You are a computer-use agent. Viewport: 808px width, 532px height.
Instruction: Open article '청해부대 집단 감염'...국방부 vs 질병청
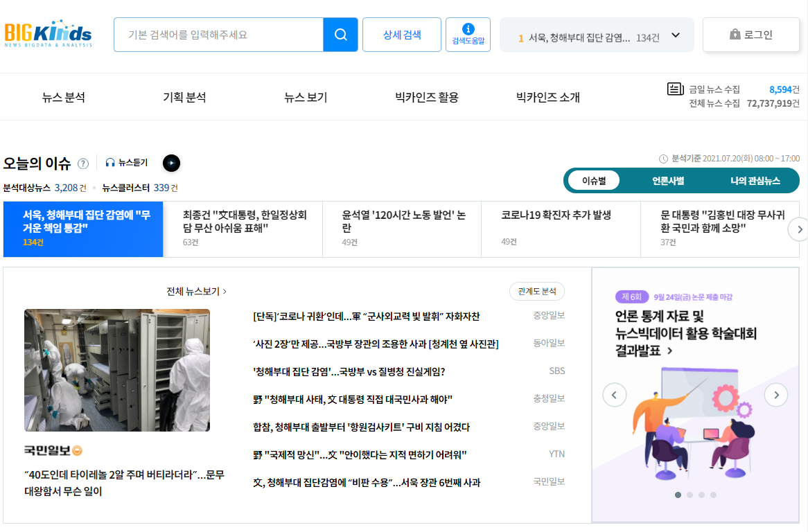349,372
